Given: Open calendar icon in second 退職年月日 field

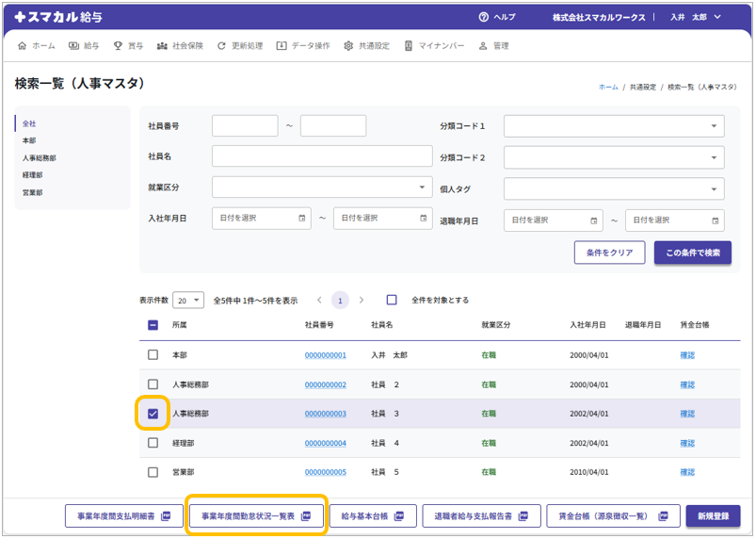Looking at the screenshot, I should [x=715, y=220].
